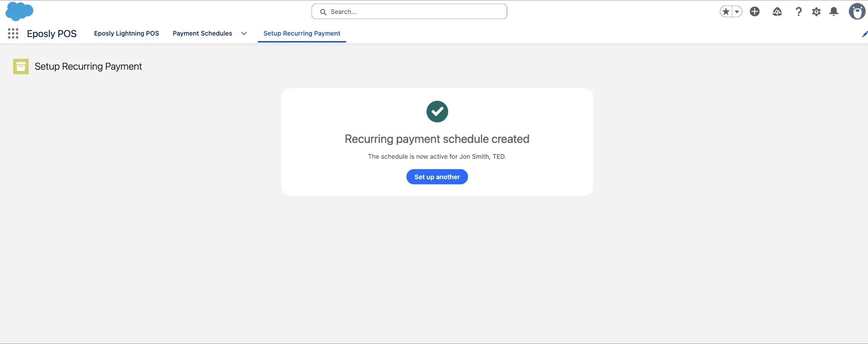Open the App Launcher grid icon
This screenshot has width=868, height=344.
coord(13,33)
